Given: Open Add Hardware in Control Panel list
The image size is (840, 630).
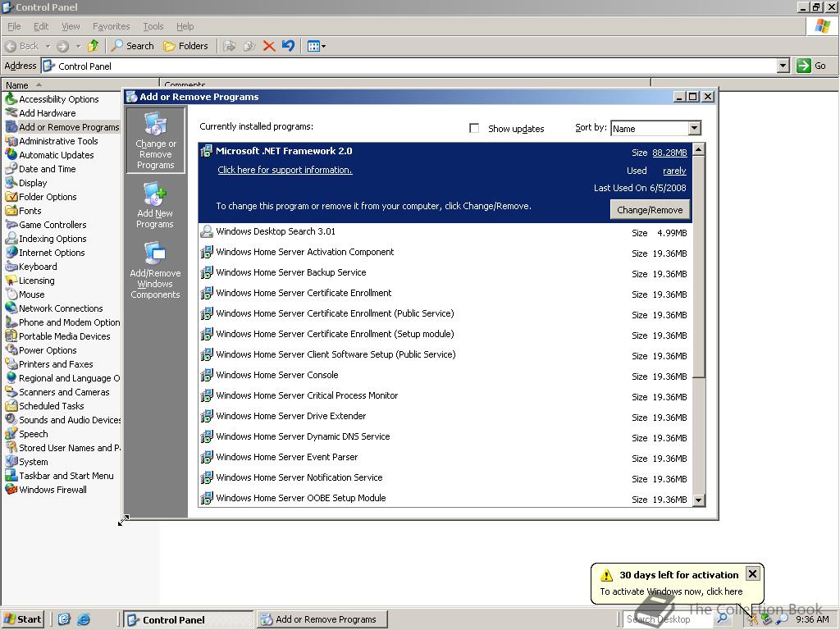Looking at the screenshot, I should 41,113.
